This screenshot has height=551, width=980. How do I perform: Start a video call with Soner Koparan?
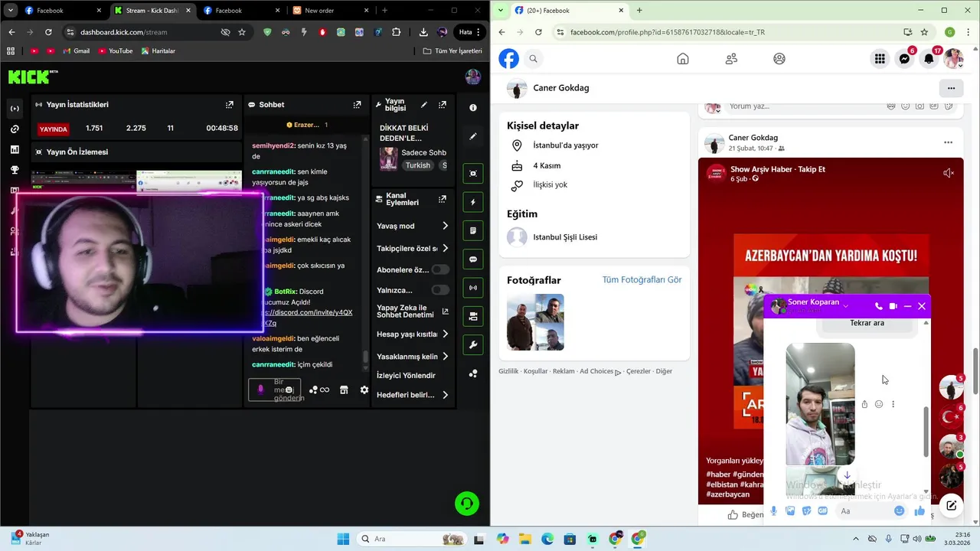click(893, 306)
